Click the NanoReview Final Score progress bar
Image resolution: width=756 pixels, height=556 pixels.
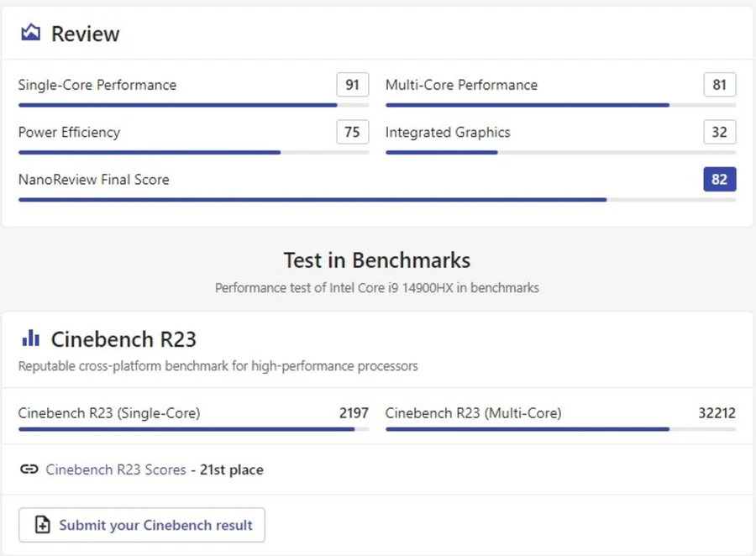(377, 200)
